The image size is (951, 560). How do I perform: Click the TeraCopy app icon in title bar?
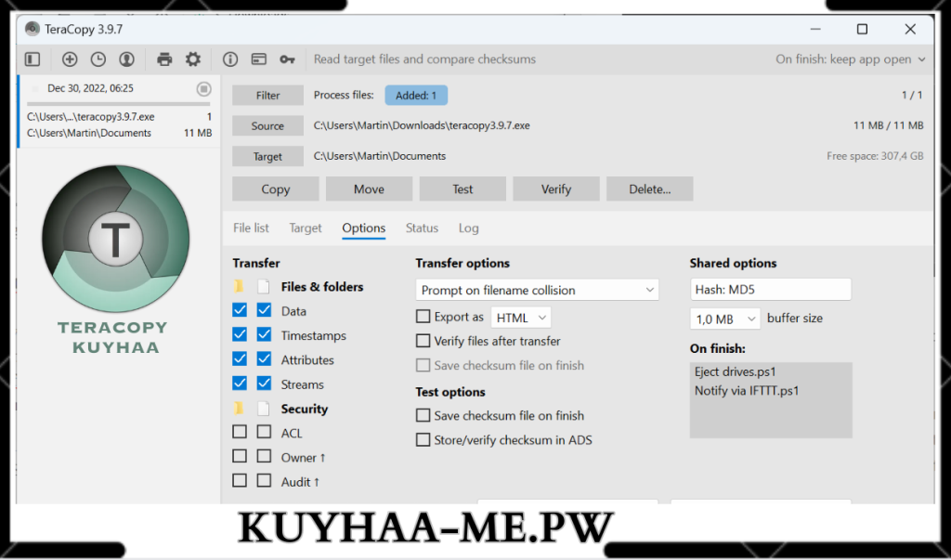click(33, 29)
